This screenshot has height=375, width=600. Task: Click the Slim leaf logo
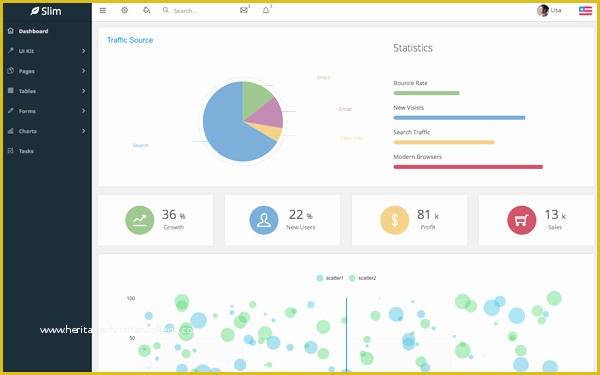(x=35, y=11)
